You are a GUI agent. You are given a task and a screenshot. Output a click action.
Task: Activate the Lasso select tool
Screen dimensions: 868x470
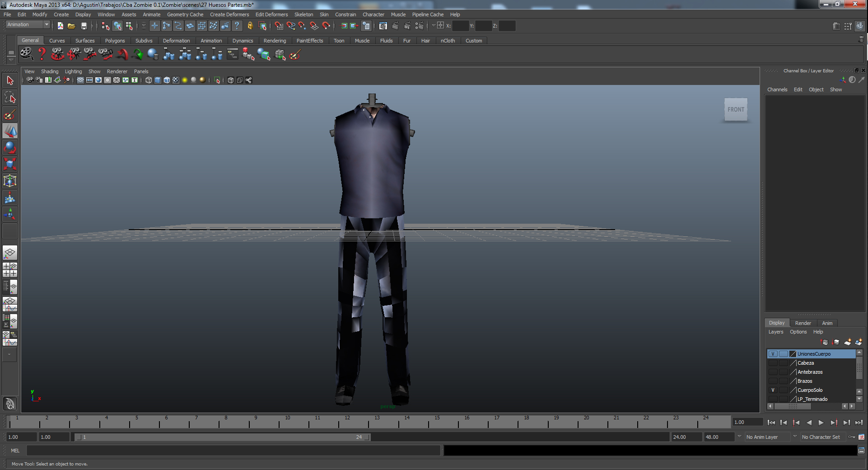pos(10,98)
